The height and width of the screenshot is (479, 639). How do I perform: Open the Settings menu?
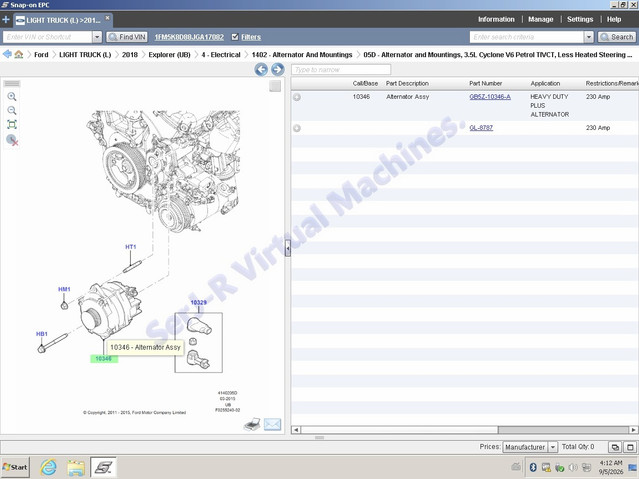click(580, 19)
